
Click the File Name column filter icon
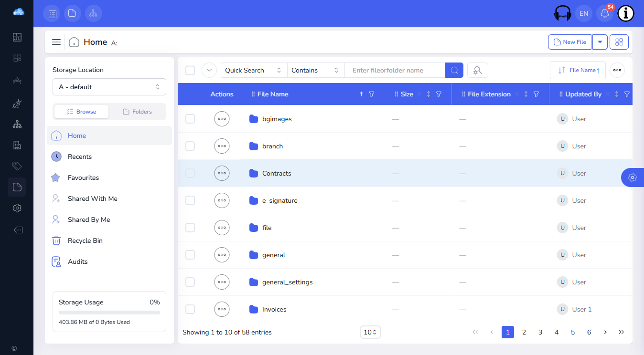coord(372,94)
